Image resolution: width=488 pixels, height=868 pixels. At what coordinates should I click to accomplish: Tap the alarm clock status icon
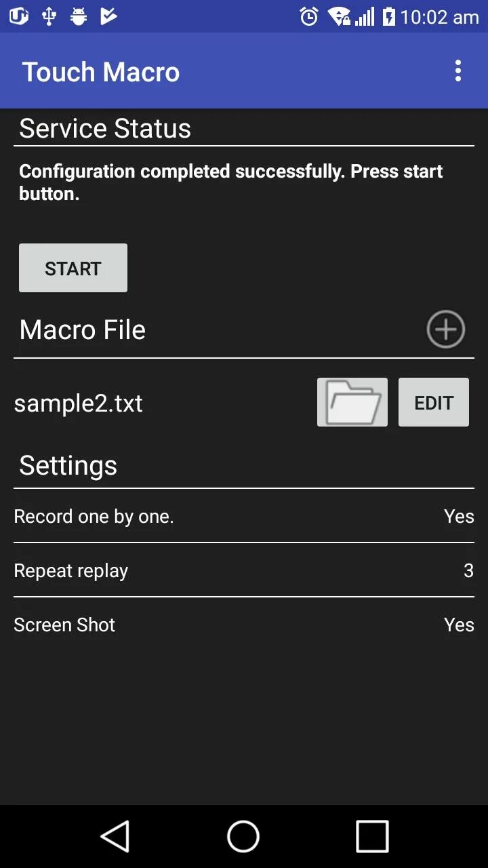click(309, 16)
